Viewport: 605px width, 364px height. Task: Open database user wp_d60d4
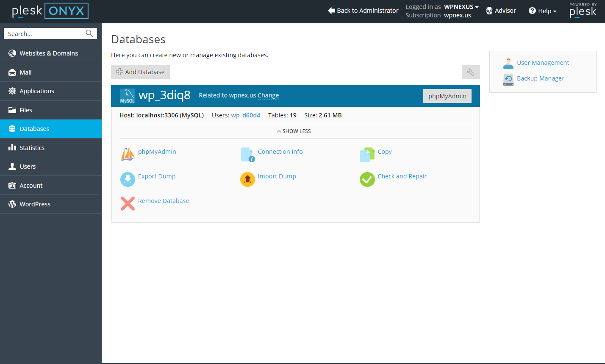[x=246, y=115]
